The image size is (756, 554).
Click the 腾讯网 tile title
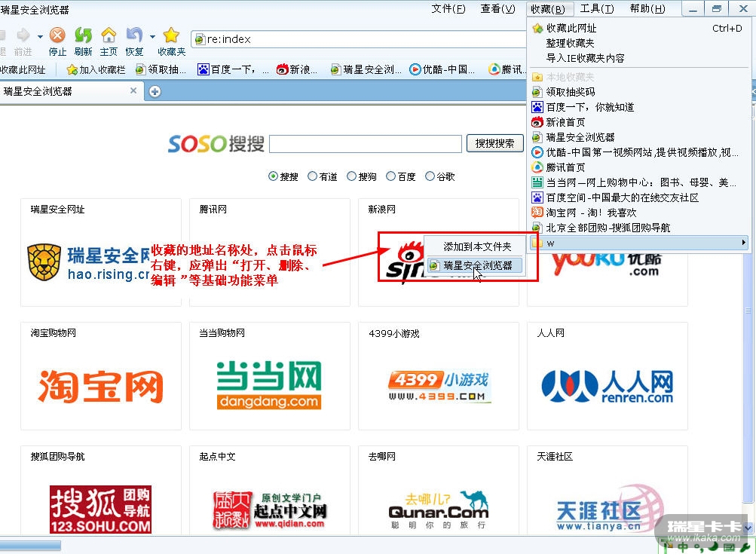[213, 210]
